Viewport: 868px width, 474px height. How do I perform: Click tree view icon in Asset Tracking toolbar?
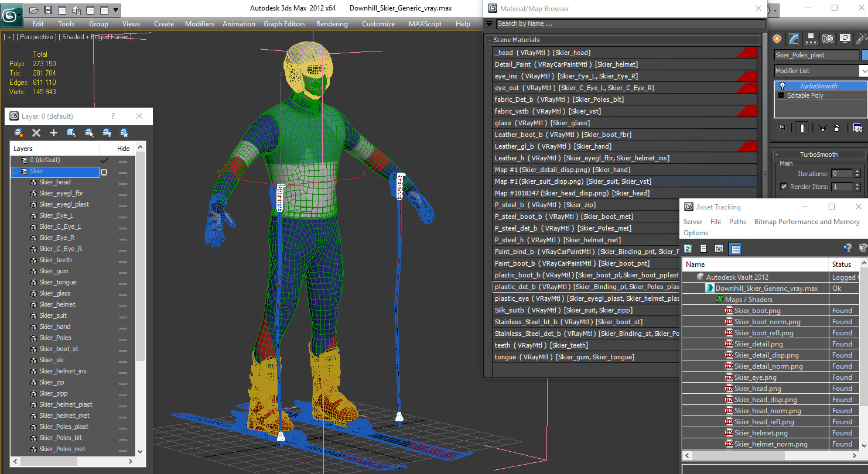719,249
